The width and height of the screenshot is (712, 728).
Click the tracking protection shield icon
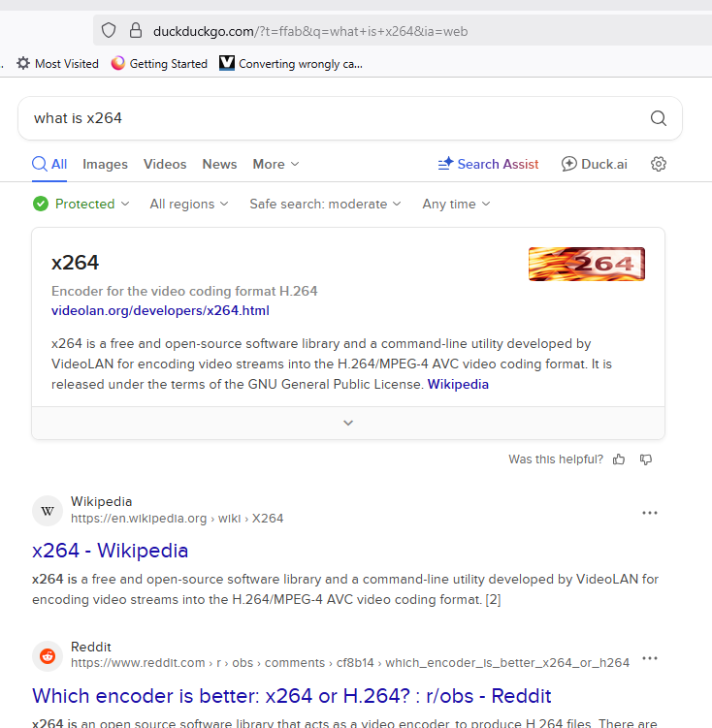click(109, 31)
